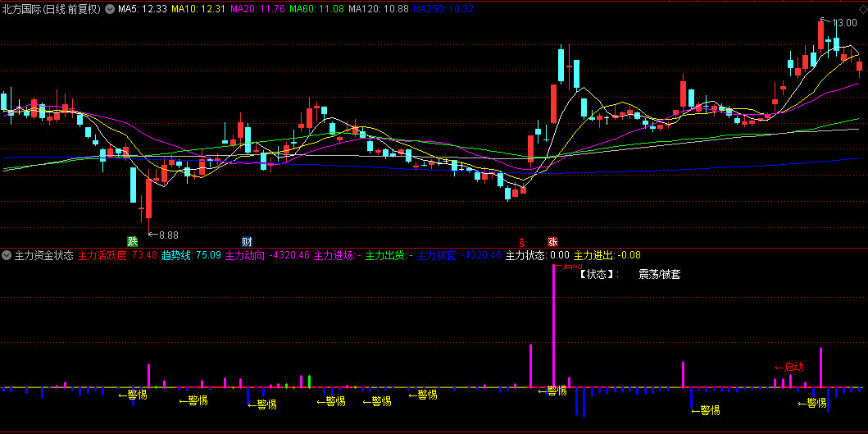Viewport: 868px width, 434px height.
Task: Click the red S signal marker
Action: point(521,242)
